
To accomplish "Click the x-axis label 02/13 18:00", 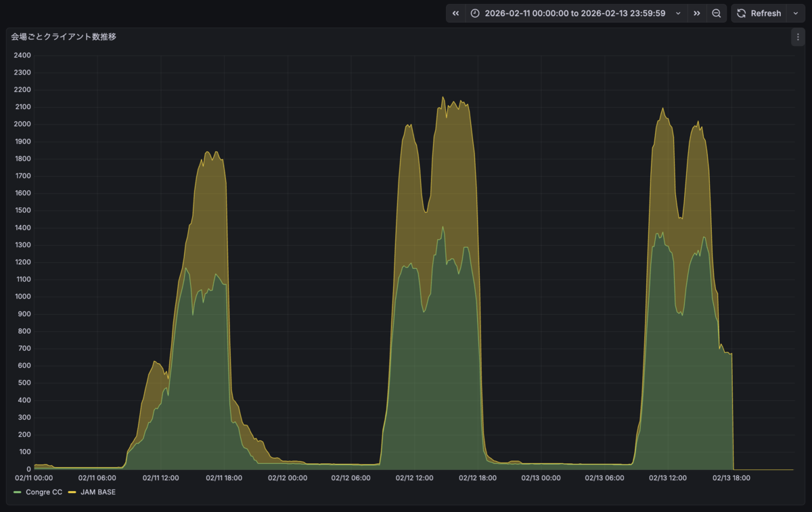I will [x=731, y=477].
